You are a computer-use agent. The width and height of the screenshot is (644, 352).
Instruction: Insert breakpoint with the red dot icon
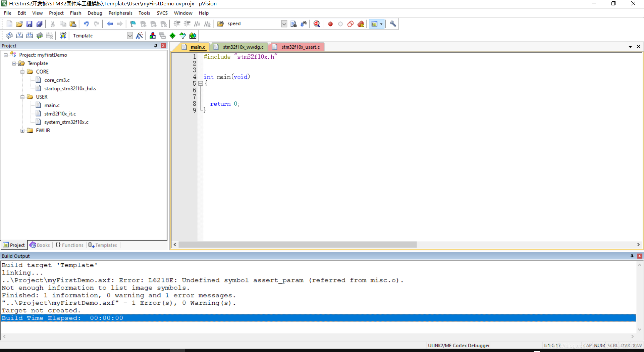[x=330, y=24]
